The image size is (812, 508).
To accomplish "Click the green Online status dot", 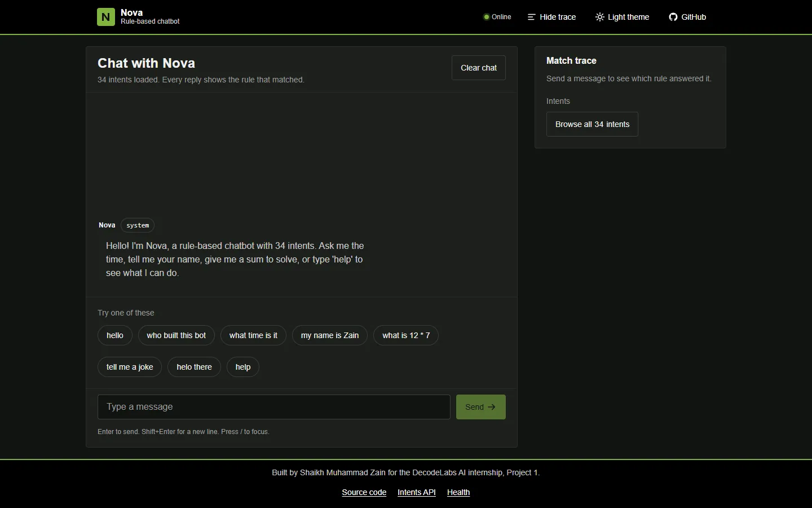I will [x=486, y=17].
